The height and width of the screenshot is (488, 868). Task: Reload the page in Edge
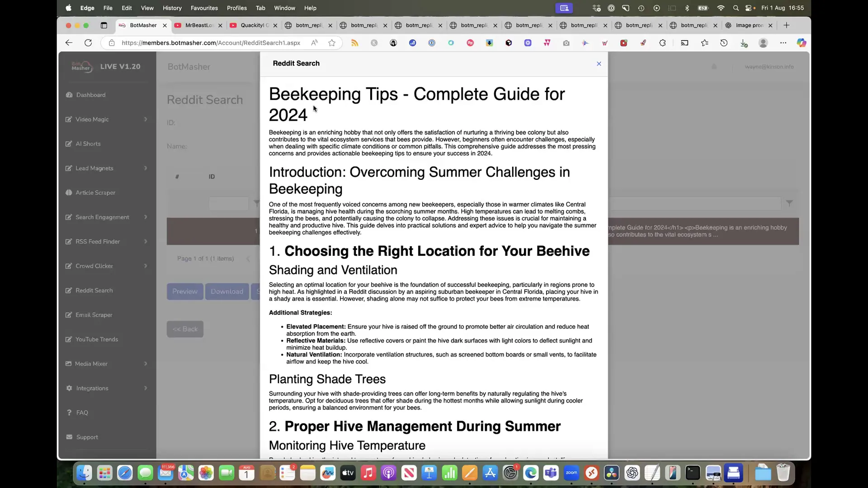(x=88, y=42)
